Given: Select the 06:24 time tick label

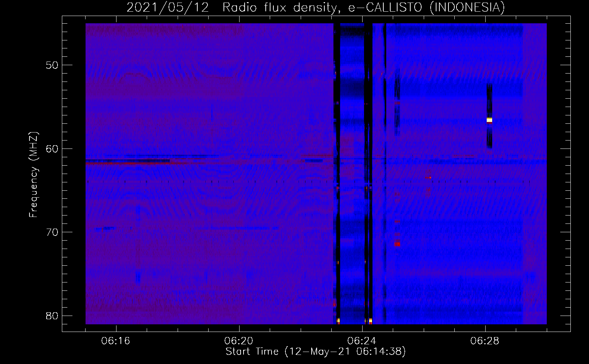Looking at the screenshot, I should [362, 341].
